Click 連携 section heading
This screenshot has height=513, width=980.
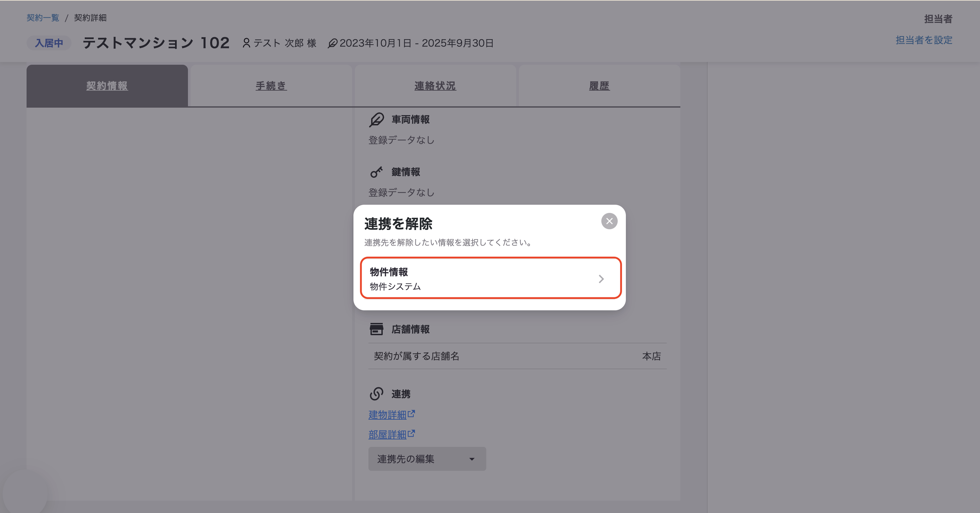point(400,393)
